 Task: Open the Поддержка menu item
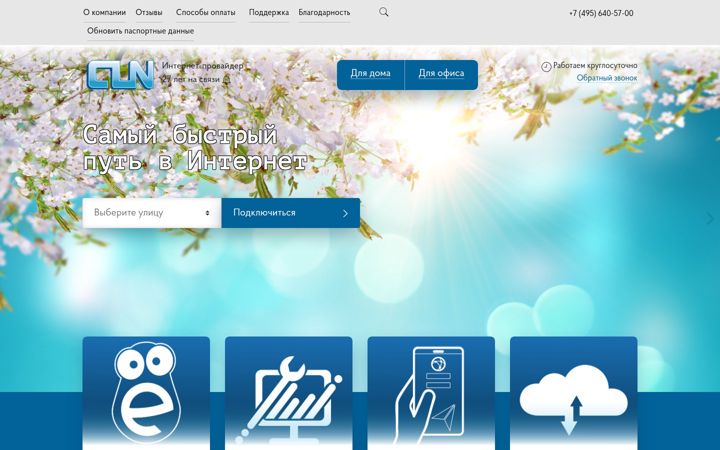click(269, 12)
